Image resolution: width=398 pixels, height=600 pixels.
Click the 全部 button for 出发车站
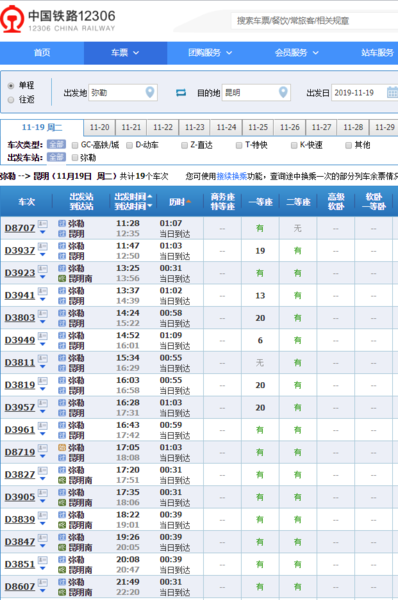(56, 157)
